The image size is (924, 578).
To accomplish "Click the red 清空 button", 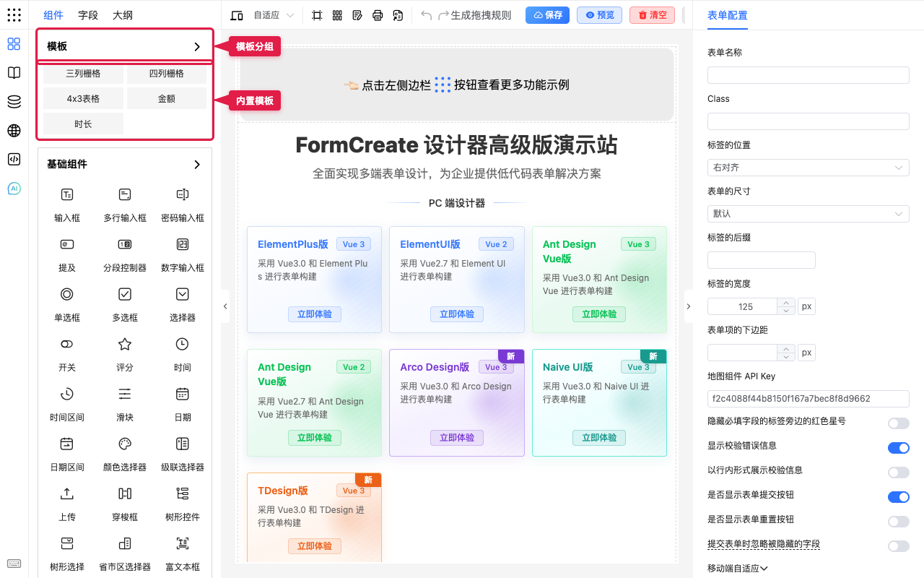I will 652,15.
